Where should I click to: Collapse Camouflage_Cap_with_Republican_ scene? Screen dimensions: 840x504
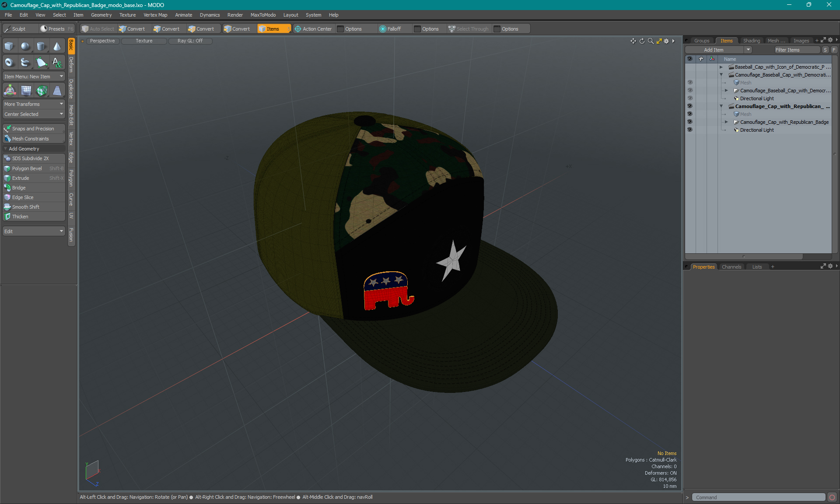pyautogui.click(x=721, y=106)
